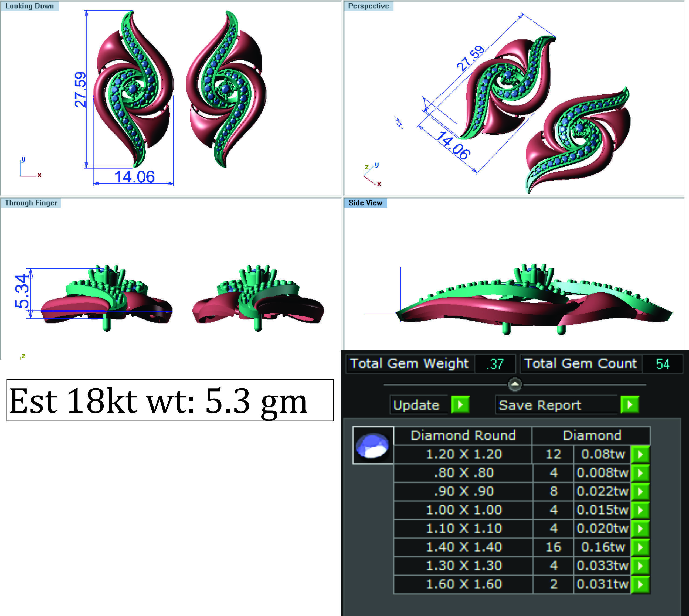
Task: Click the green arrow in the 1.60 X 1.60 row
Action: point(640,584)
